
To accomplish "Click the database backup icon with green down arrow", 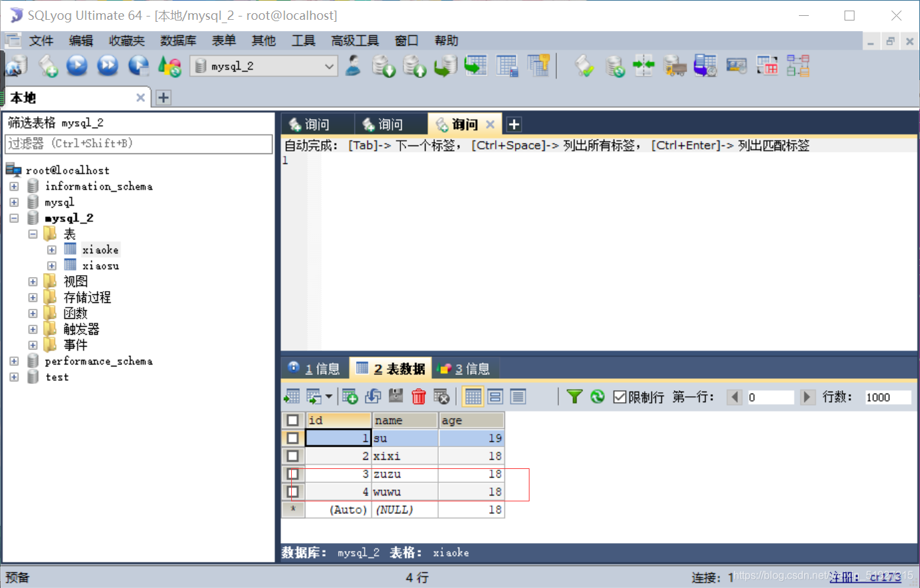I will click(383, 65).
